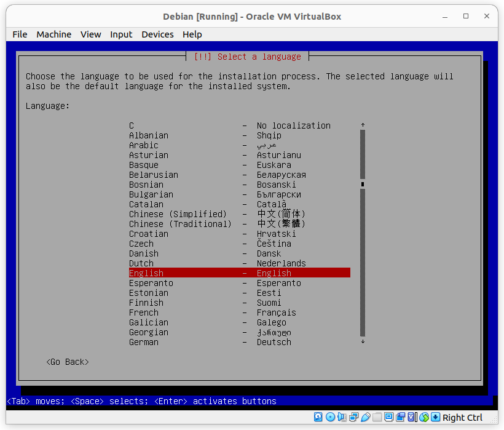Open the Help menu

click(192, 34)
